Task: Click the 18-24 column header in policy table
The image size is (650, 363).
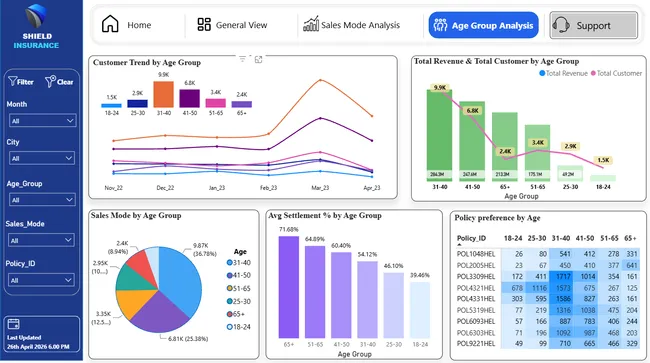Action: coord(513,238)
